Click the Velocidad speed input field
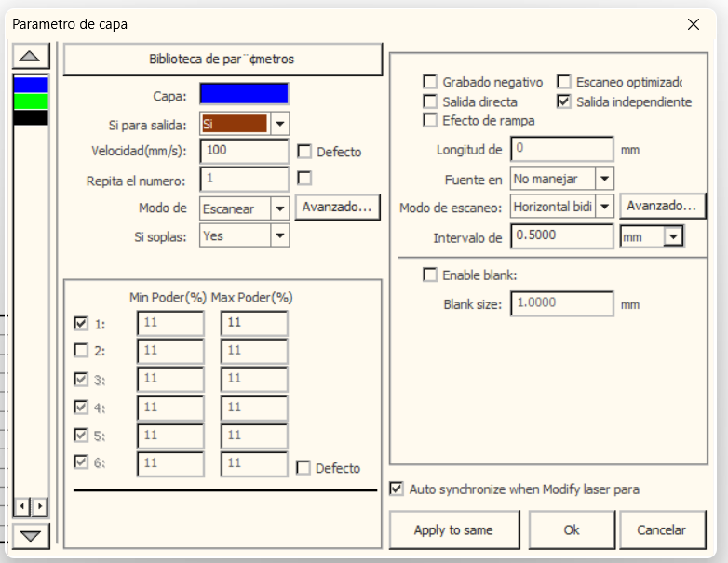The width and height of the screenshot is (728, 563). click(243, 151)
